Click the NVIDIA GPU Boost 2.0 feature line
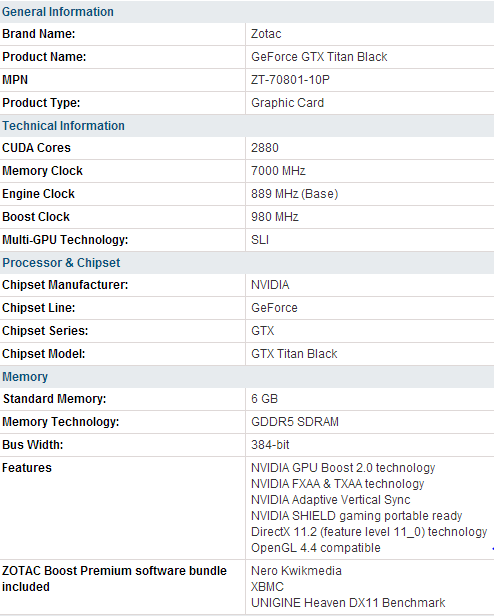This screenshot has height=616, width=494. coord(343,468)
